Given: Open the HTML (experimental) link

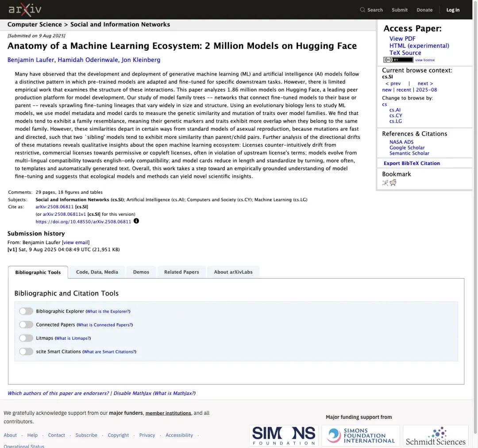Looking at the screenshot, I should (419, 46).
